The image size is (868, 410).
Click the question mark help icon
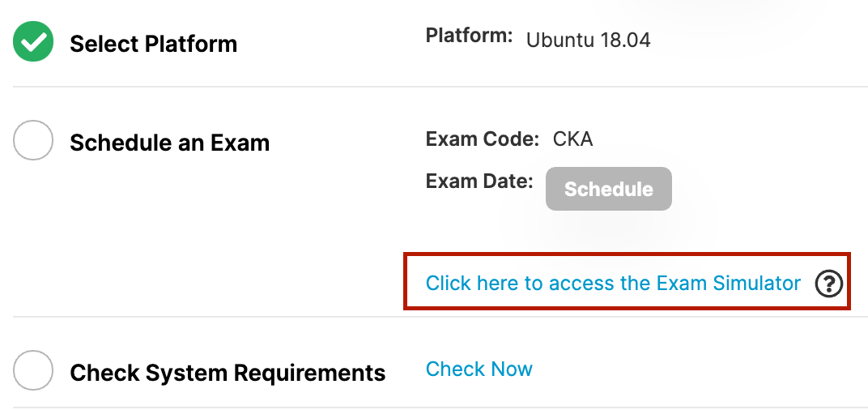[x=828, y=284]
